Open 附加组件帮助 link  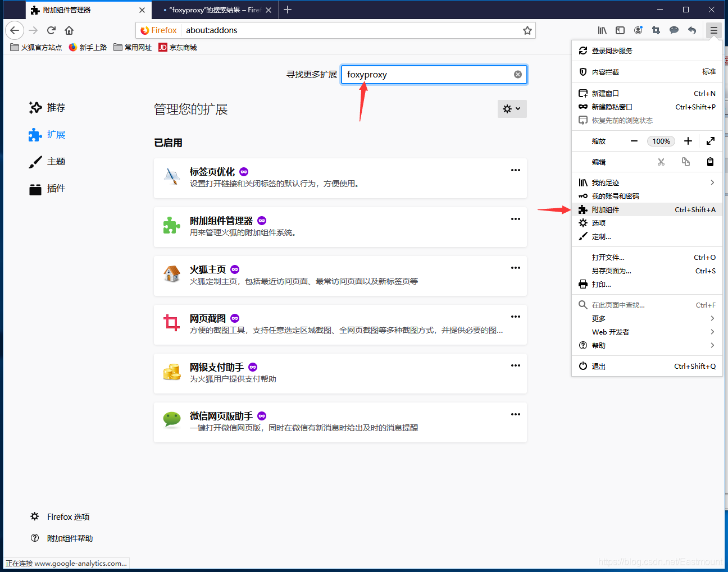62,538
